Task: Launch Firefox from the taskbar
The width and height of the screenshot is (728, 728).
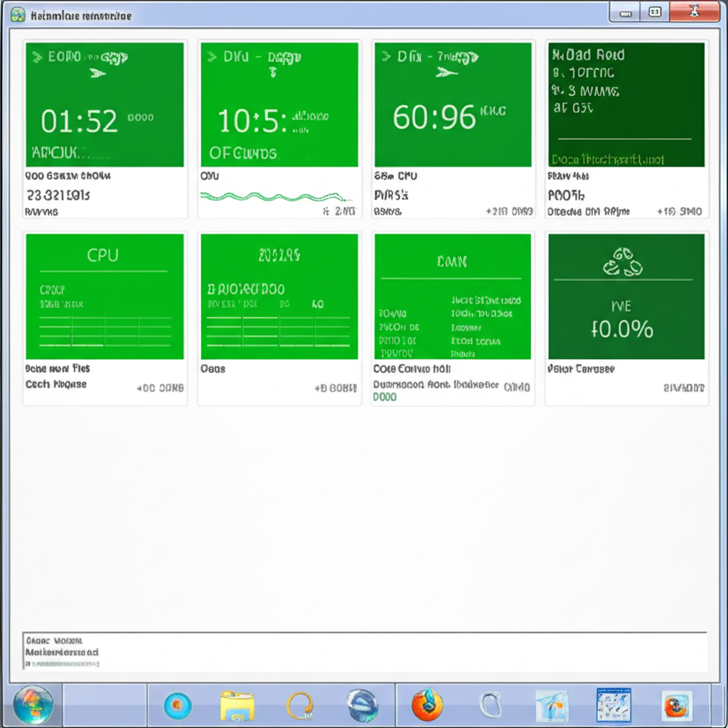Action: 429,705
